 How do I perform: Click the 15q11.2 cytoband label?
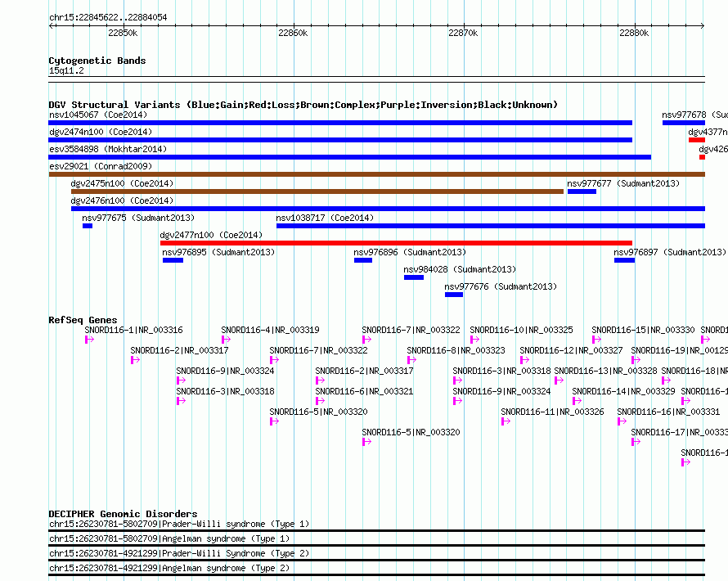66,70
